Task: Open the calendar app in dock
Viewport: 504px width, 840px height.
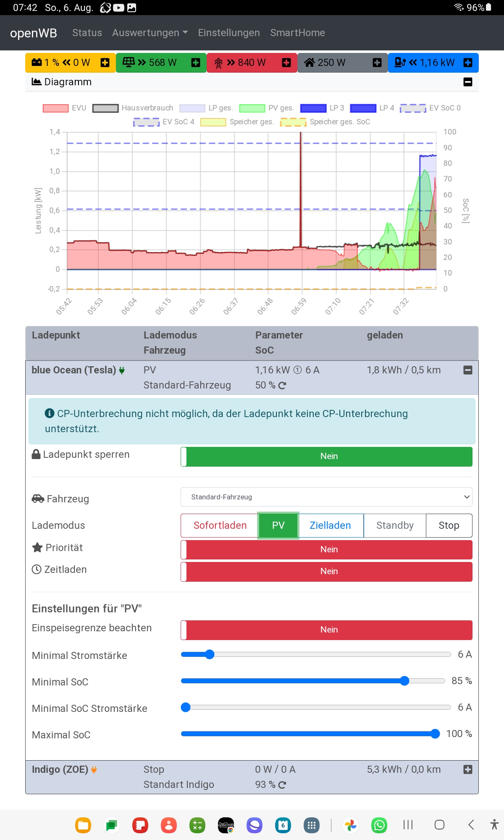Action: pos(283,825)
